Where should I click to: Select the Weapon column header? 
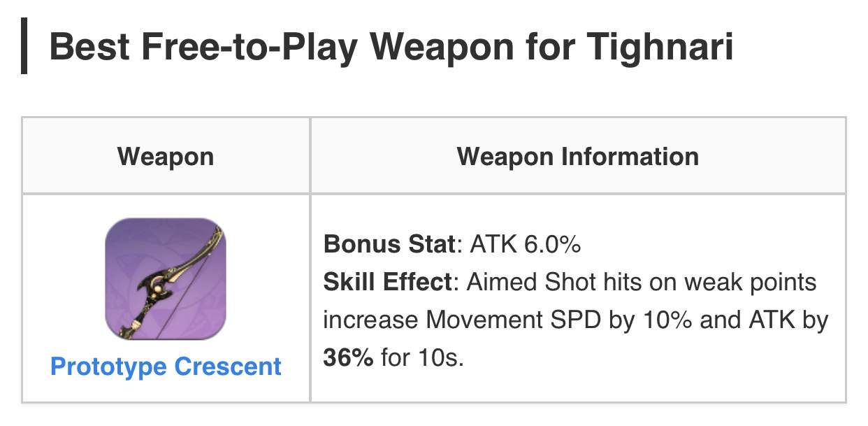[166, 156]
